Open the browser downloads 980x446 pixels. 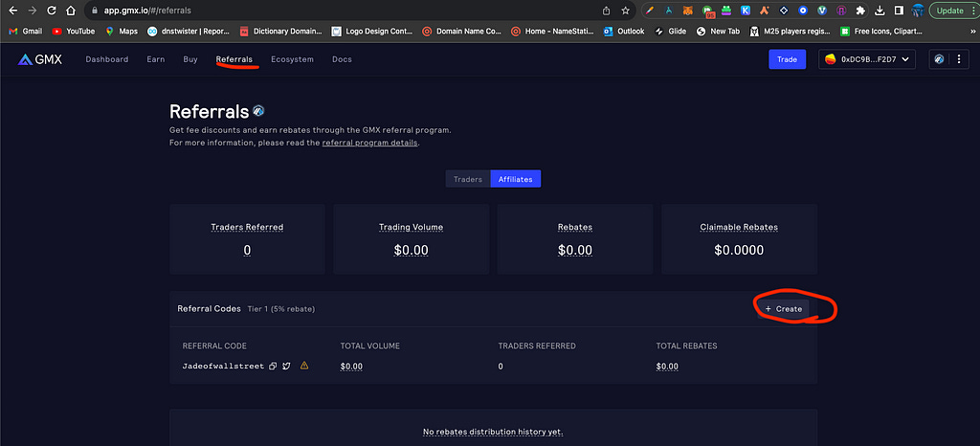click(880, 11)
